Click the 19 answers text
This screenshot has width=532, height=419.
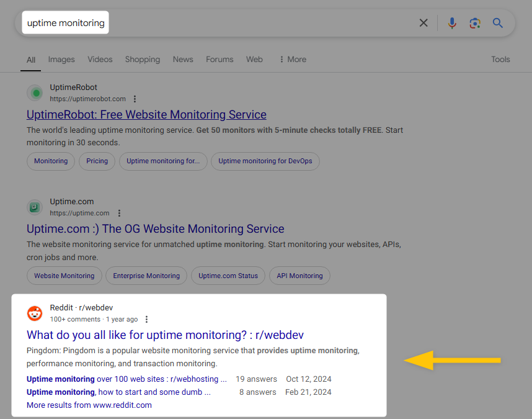256,379
